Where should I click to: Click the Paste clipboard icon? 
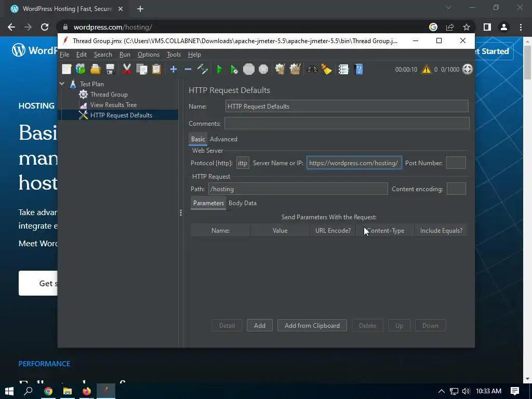coord(156,69)
